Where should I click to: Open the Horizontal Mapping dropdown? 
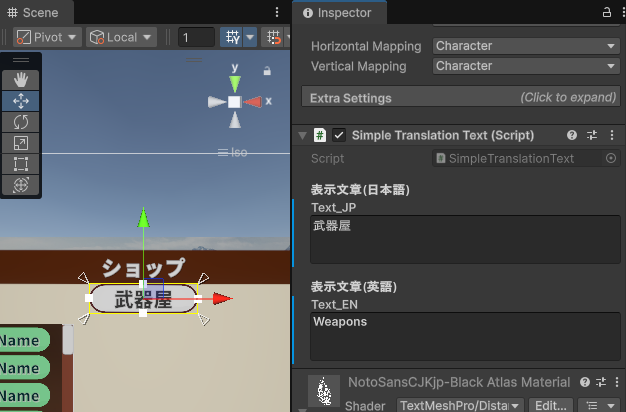tap(526, 46)
